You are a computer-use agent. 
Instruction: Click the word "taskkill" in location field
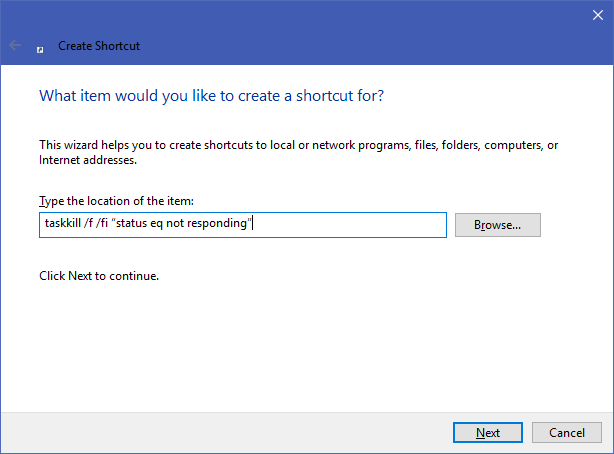tap(60, 224)
